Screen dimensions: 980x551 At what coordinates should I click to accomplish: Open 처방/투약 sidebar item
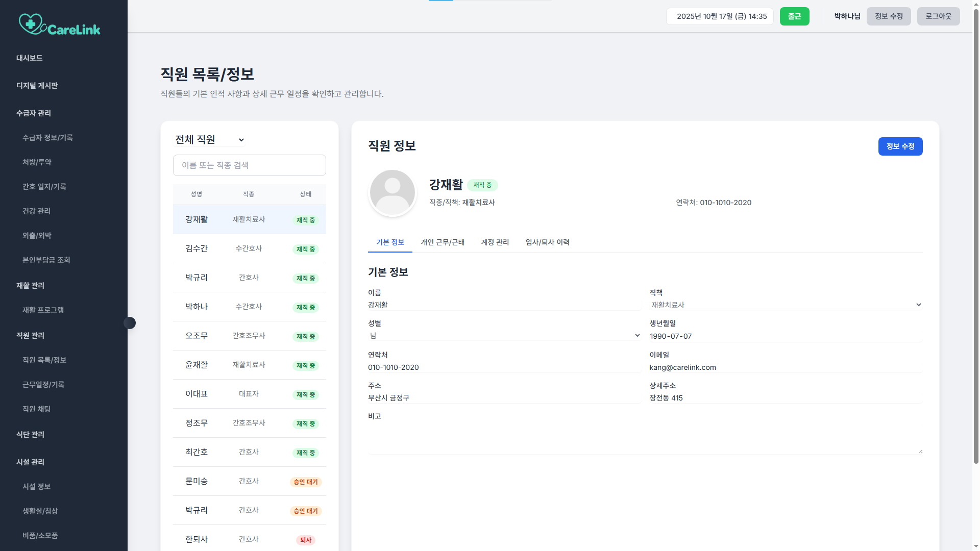point(37,162)
